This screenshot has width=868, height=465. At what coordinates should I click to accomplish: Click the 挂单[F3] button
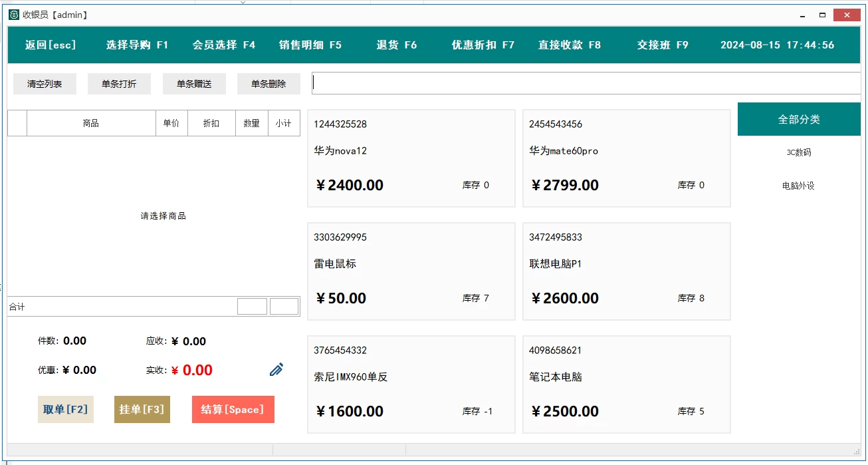(x=142, y=410)
